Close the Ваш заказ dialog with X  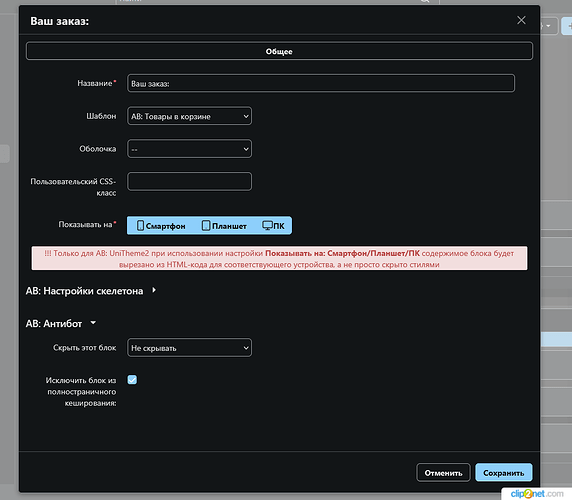click(521, 20)
